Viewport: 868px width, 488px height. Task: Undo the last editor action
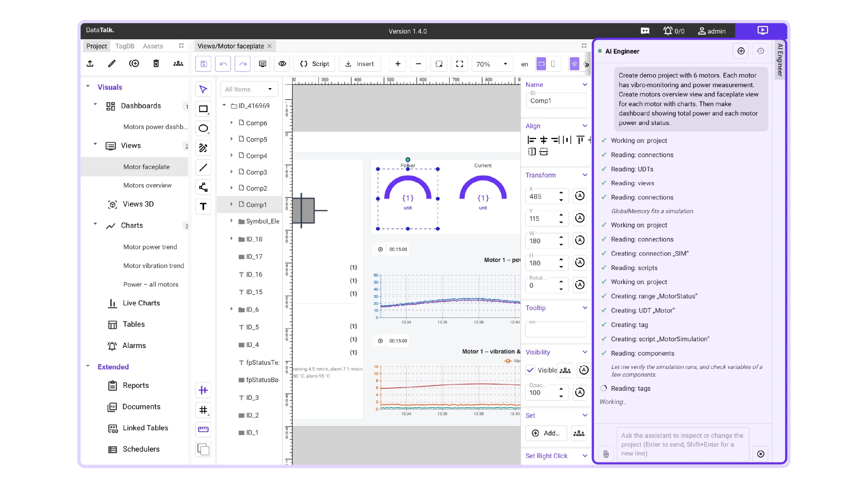(x=223, y=64)
